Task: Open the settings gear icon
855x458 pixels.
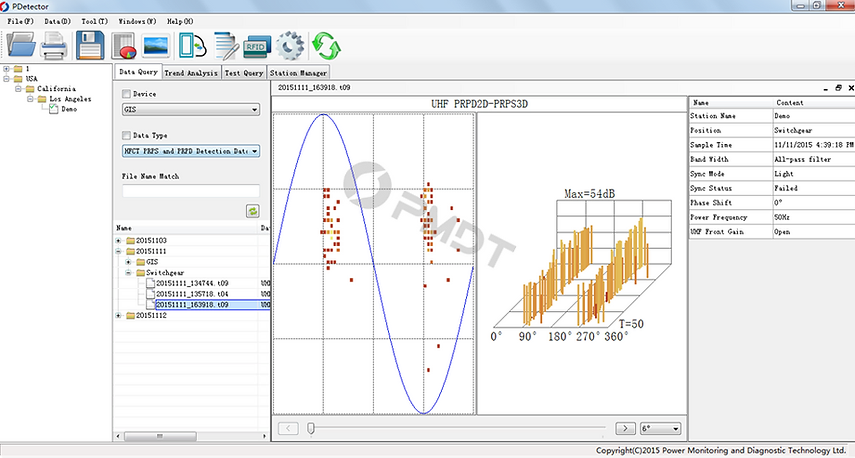Action: pos(290,44)
